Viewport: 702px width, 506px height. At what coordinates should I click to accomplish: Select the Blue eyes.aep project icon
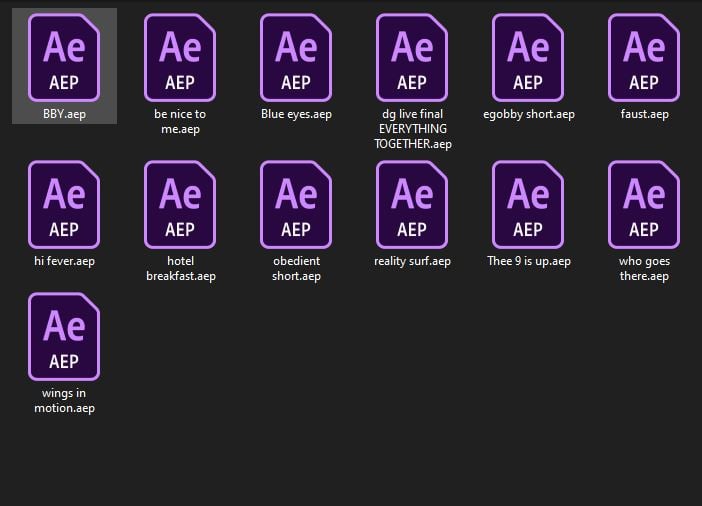pos(296,58)
